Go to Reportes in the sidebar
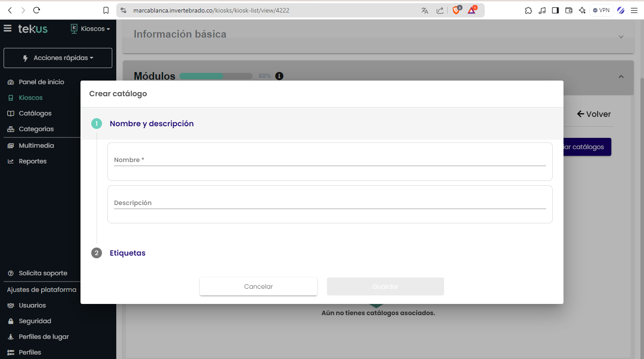The width and height of the screenshot is (644, 359). [x=32, y=161]
